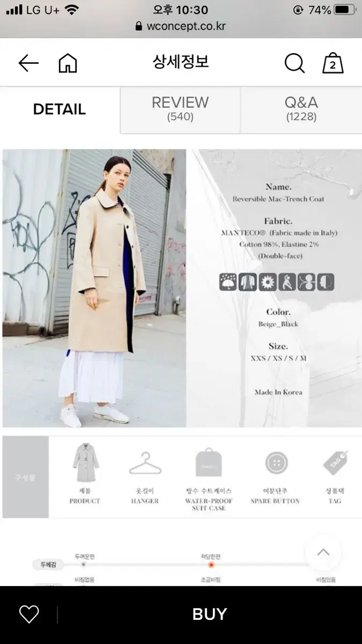Tap the TAG icon
This screenshot has width=362, height=644.
coord(335,463)
